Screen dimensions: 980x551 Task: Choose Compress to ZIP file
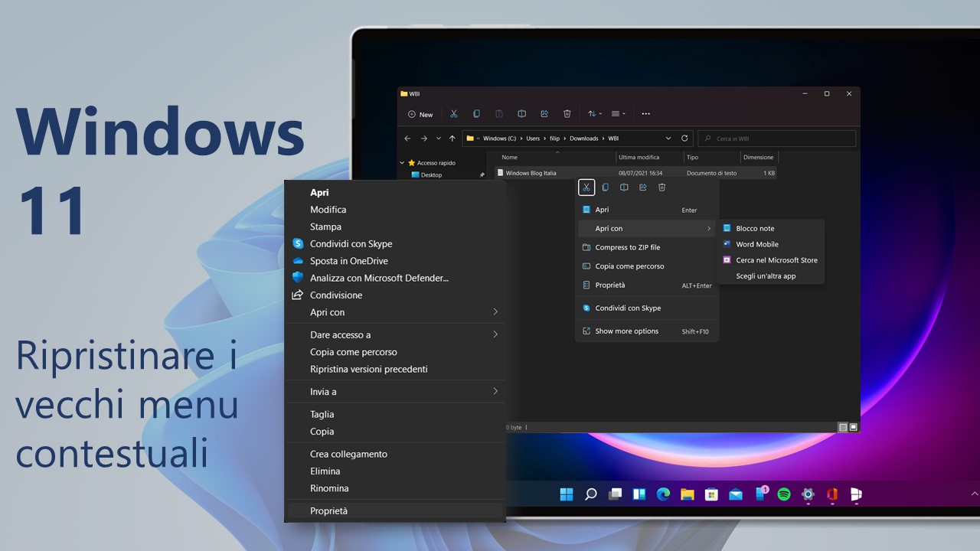pyautogui.click(x=647, y=247)
